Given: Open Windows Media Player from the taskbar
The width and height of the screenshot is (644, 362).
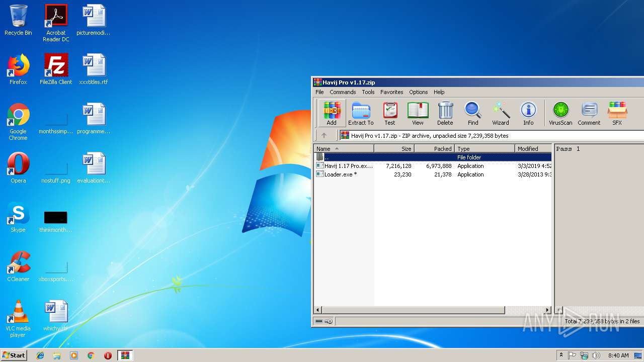Looking at the screenshot, I should (x=74, y=355).
